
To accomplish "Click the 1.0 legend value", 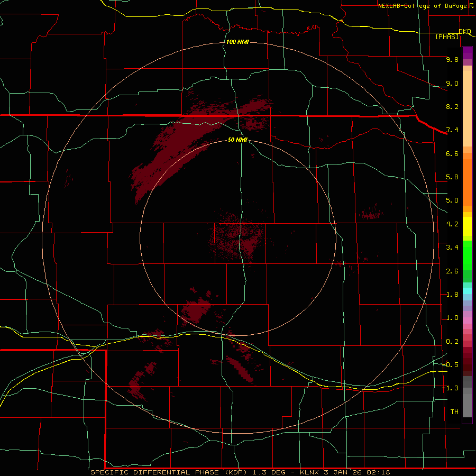I will (x=452, y=318).
